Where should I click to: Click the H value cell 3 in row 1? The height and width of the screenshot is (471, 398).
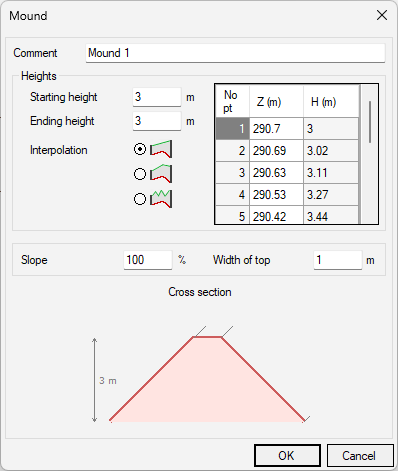[x=331, y=128]
